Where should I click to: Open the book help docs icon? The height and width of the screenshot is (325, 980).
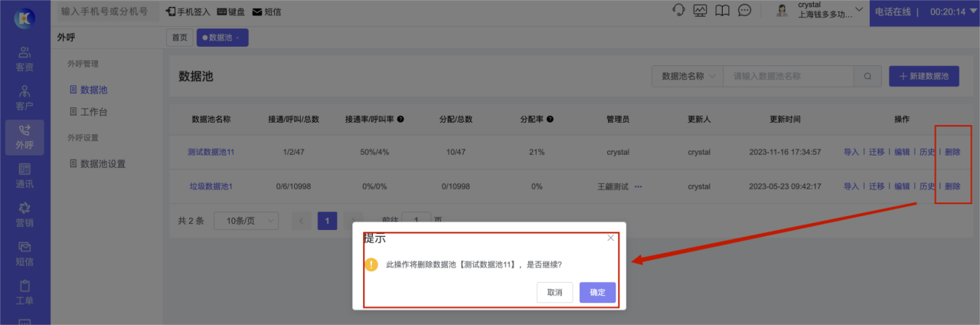pos(722,11)
